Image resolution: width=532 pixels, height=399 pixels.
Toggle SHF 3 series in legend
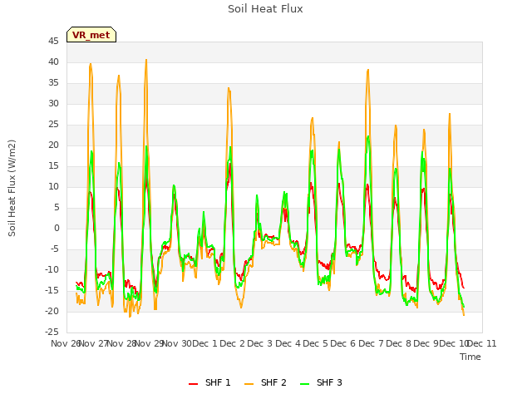pos(321,382)
